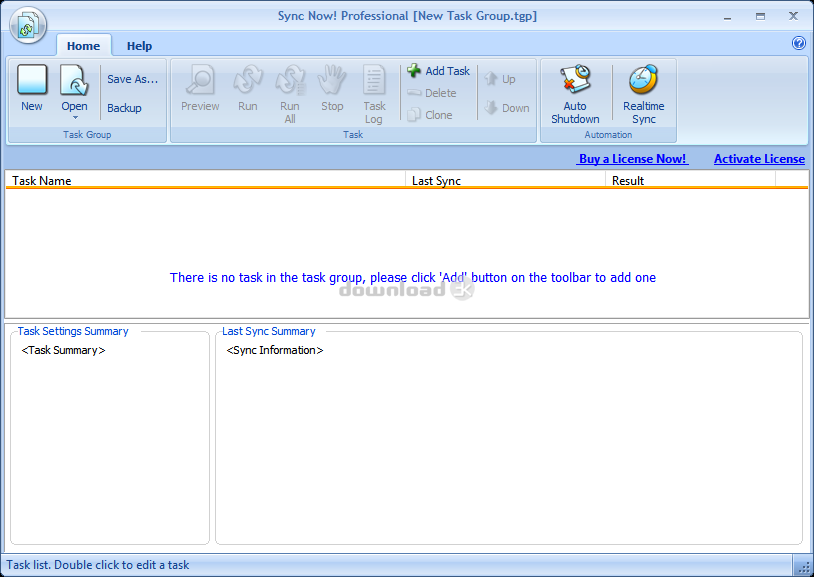Click the round application menu orb
814x577 pixels.
(x=28, y=24)
